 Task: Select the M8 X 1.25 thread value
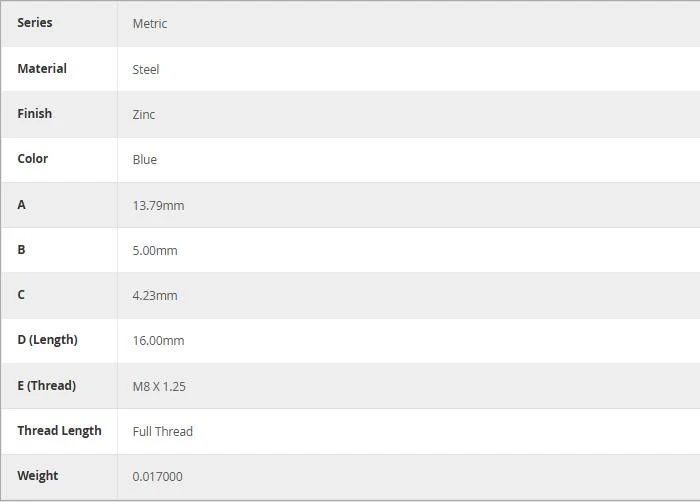coord(159,387)
